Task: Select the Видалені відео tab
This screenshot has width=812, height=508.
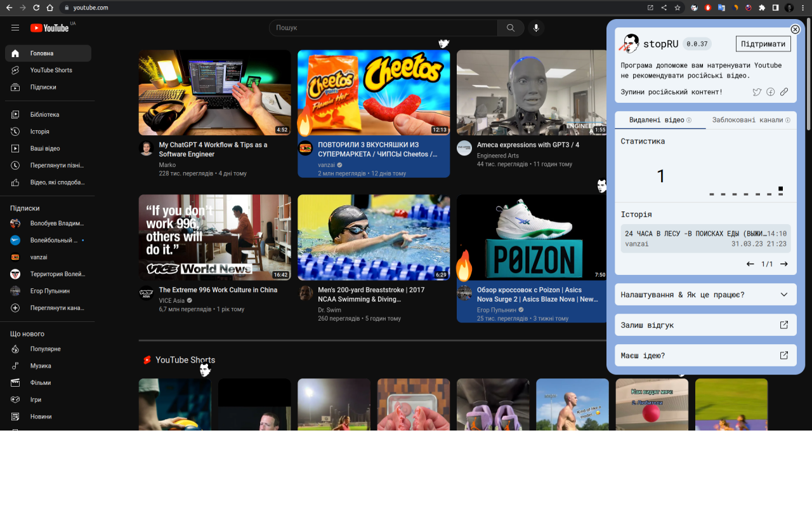Action: click(x=660, y=120)
